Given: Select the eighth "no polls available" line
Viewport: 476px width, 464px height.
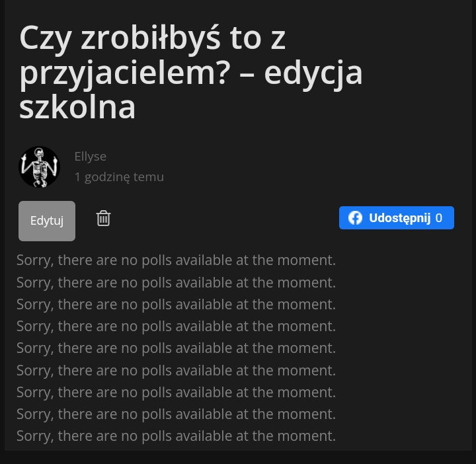Looking at the screenshot, I should coord(176,414).
